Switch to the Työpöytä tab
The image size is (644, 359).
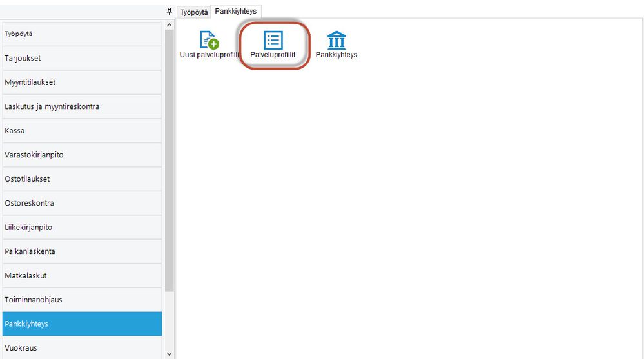(x=194, y=12)
